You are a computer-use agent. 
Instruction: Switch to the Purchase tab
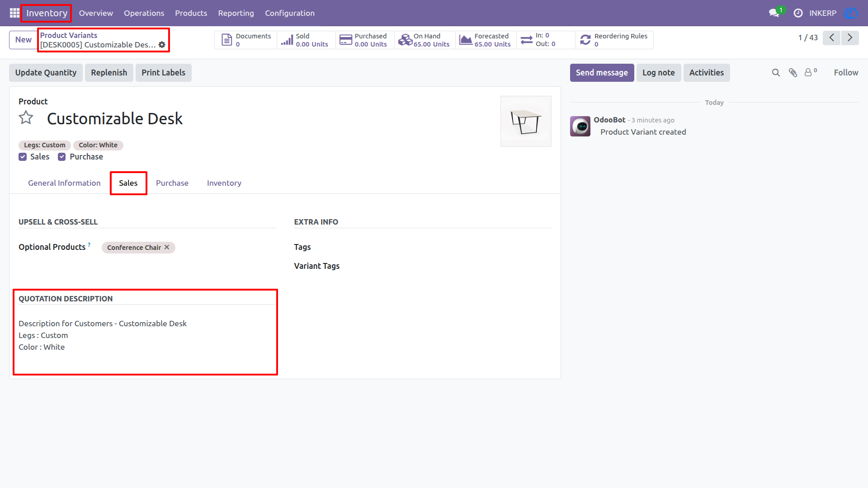point(172,183)
